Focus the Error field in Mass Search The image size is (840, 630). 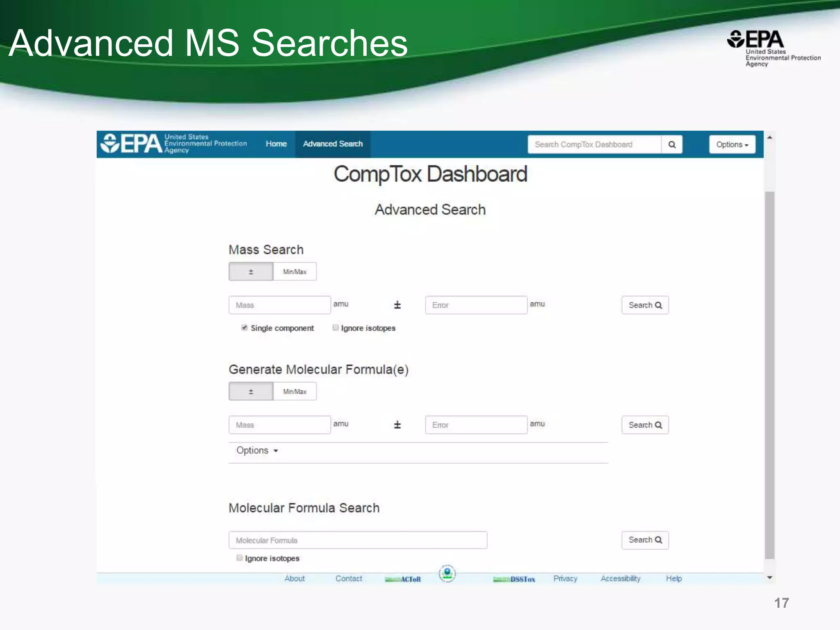476,305
